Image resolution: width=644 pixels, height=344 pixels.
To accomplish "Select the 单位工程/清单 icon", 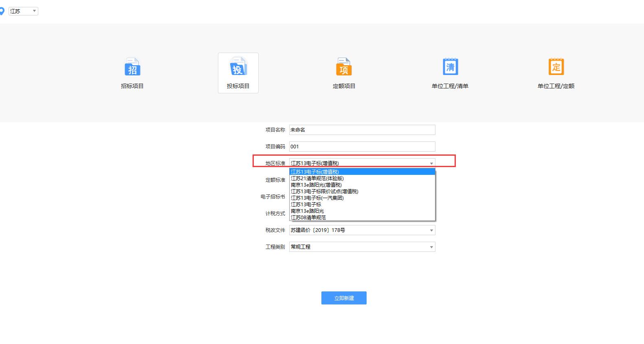I will [450, 67].
